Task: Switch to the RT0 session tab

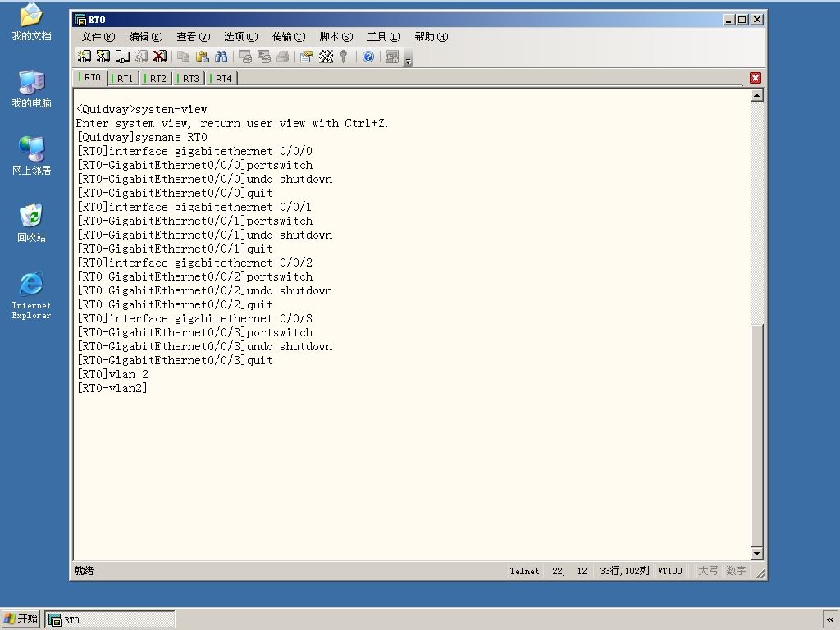Action: point(90,78)
